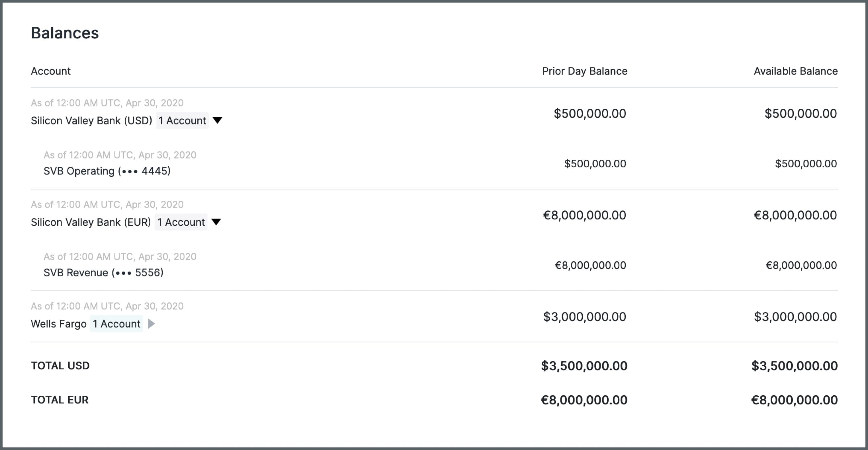Click the Account column header
Viewport: 868px width, 450px height.
[51, 71]
